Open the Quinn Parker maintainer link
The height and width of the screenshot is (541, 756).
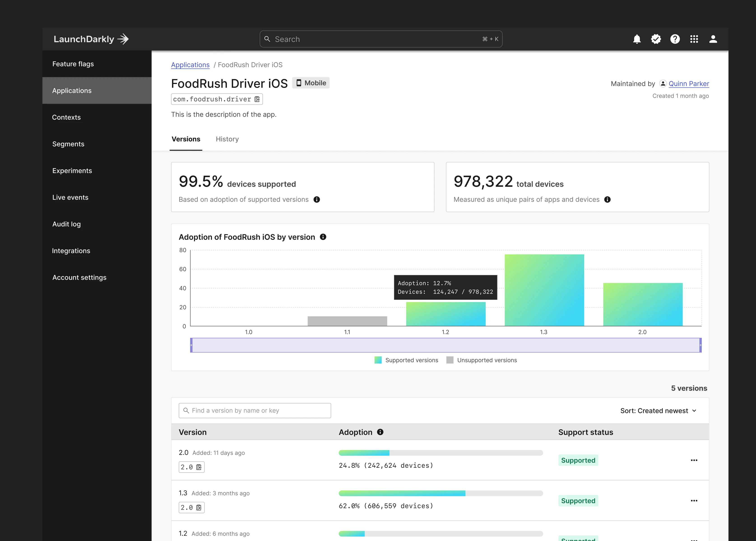689,84
